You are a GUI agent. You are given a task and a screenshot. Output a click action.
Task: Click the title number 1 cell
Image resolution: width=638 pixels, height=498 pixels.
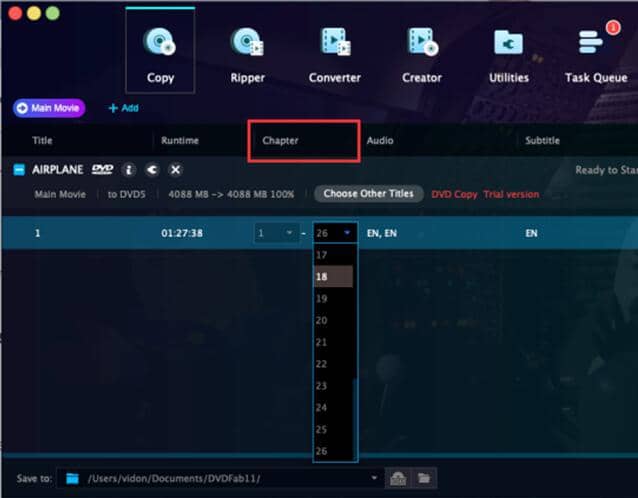tap(37, 233)
